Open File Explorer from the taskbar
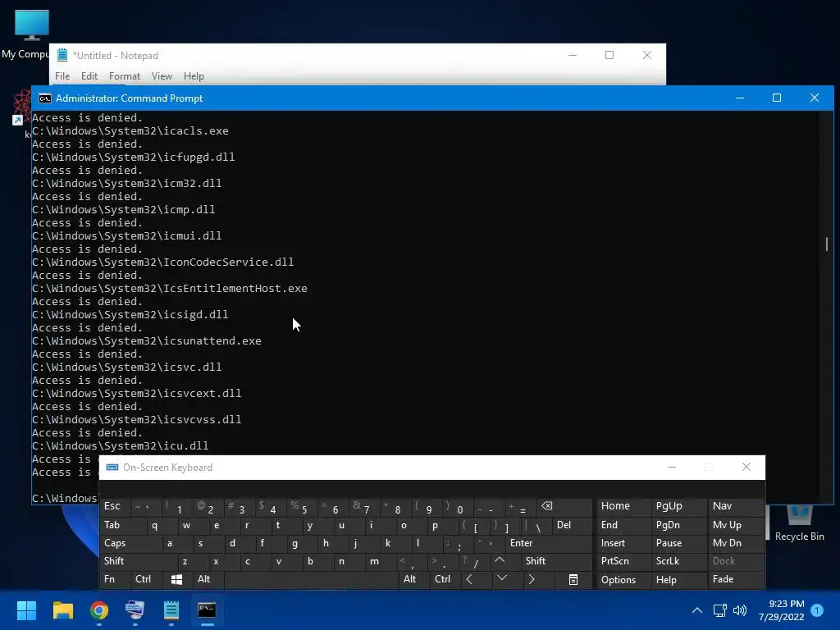The image size is (840, 630). point(62,609)
